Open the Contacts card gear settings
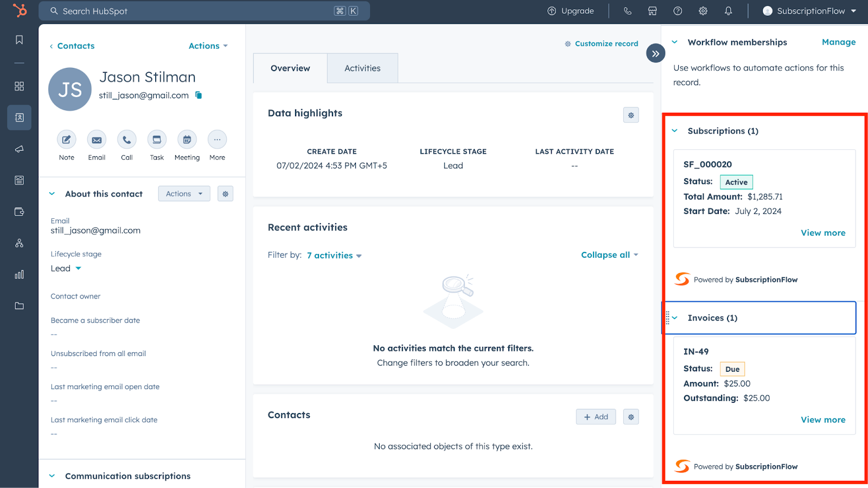This screenshot has width=868, height=488. click(631, 417)
